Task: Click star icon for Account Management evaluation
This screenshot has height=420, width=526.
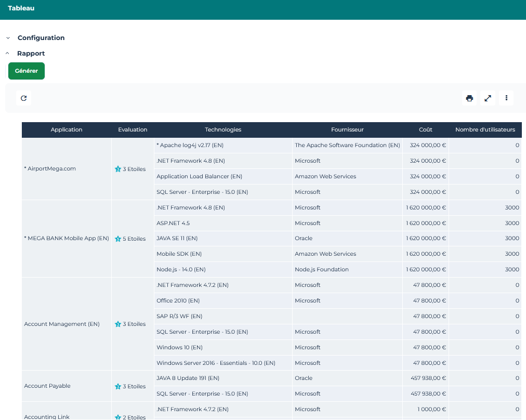Action: [x=118, y=324]
